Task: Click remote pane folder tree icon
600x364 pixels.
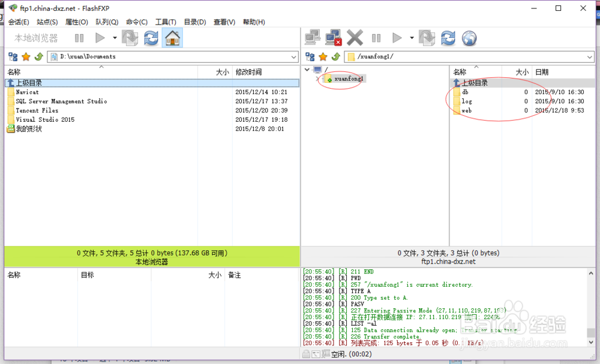Action: tap(310, 57)
